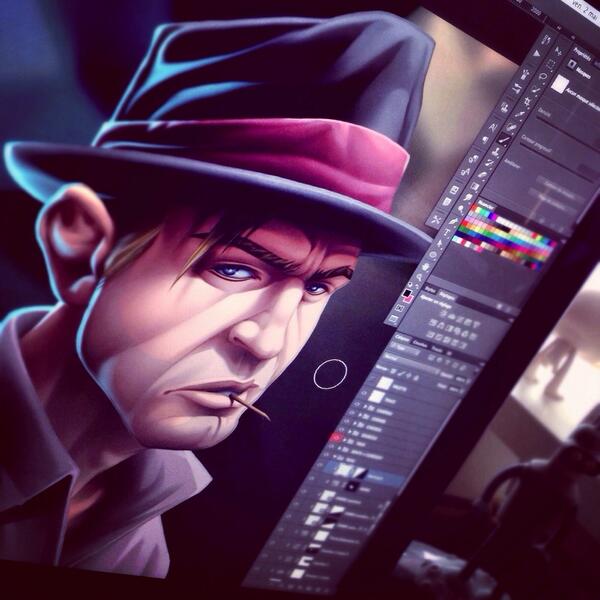Select the highlighted Brush tool
The image size is (600, 600).
[x=504, y=140]
